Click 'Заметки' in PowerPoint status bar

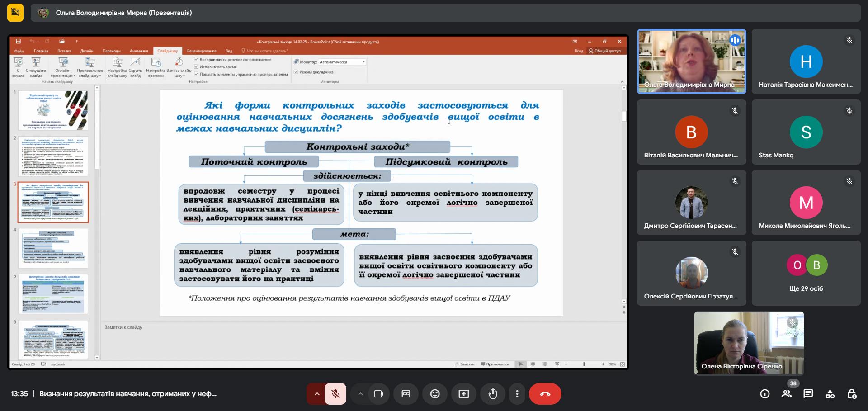464,364
